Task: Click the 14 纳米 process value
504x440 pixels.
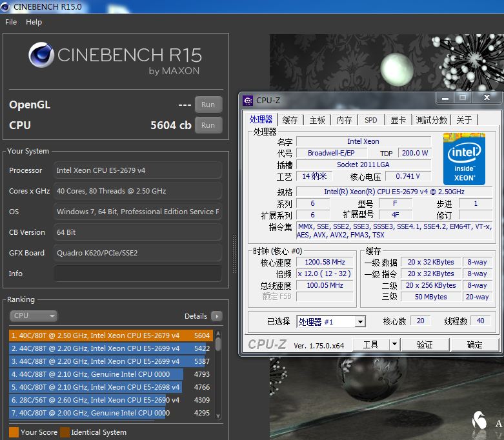Action: point(314,176)
